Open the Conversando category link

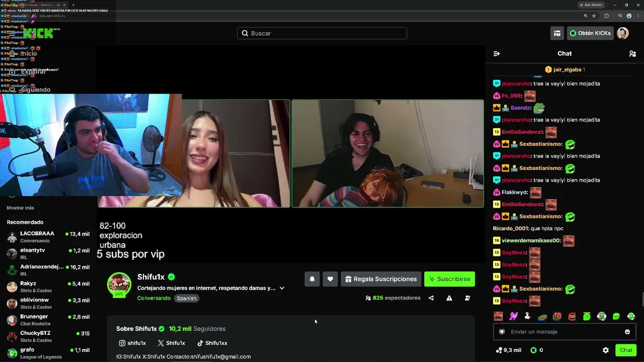(x=154, y=298)
